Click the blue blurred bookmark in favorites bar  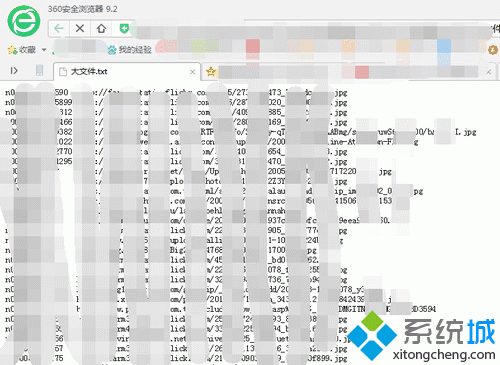(444, 46)
